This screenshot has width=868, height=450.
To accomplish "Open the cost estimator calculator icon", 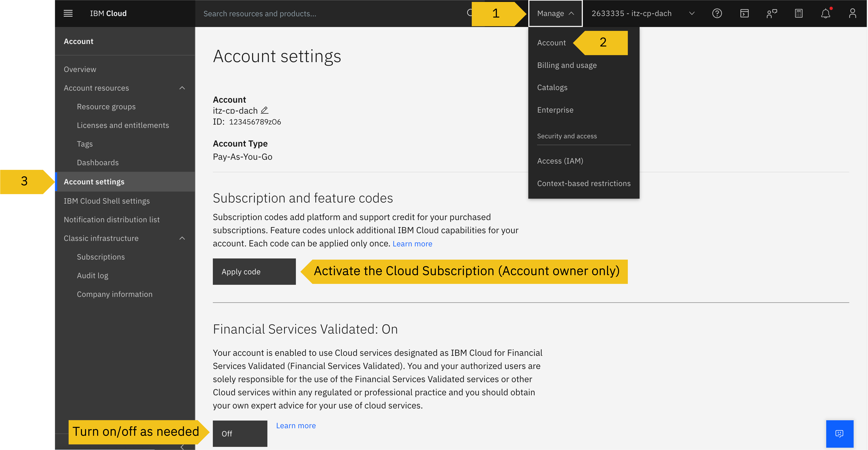I will [799, 13].
